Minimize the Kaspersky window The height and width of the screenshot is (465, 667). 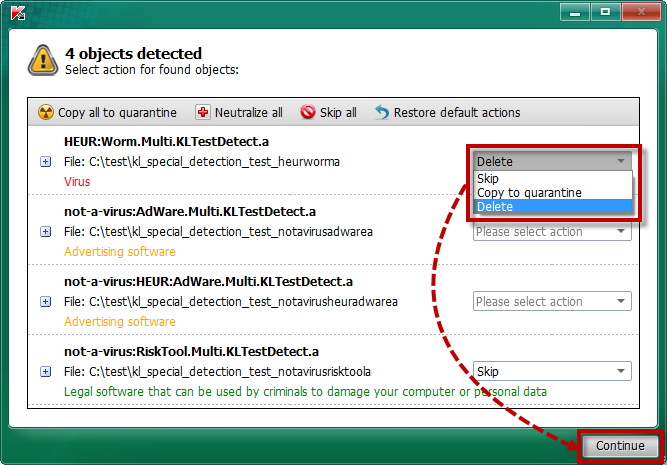tap(575, 12)
